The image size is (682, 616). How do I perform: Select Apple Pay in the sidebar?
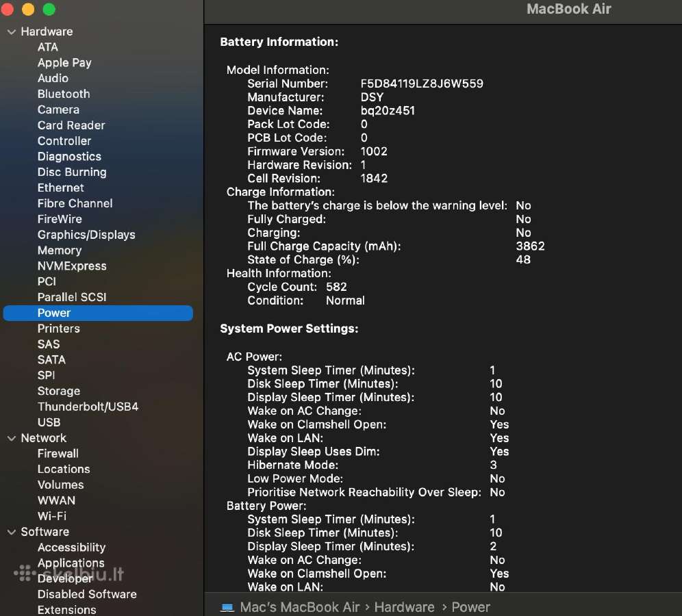pyautogui.click(x=64, y=62)
